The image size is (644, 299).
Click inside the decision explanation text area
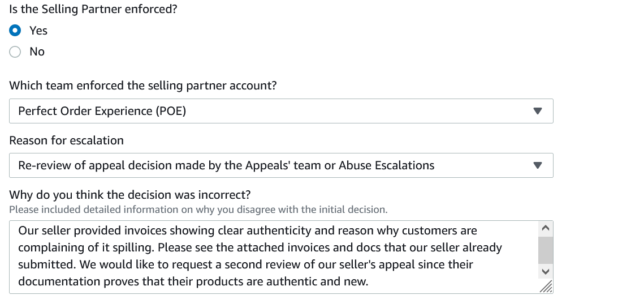[x=271, y=256]
